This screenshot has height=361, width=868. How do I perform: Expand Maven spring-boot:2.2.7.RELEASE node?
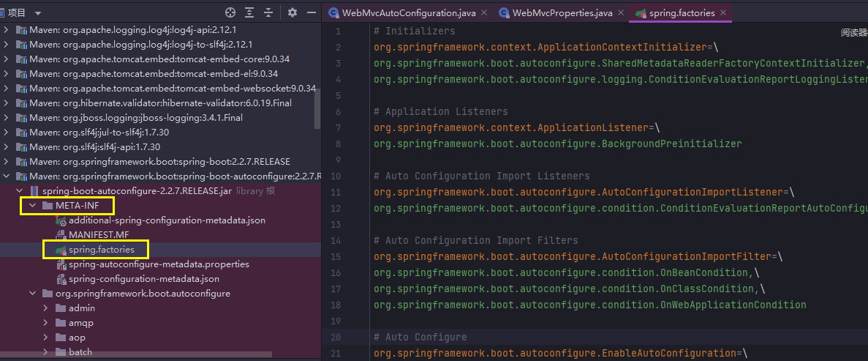pos(6,161)
